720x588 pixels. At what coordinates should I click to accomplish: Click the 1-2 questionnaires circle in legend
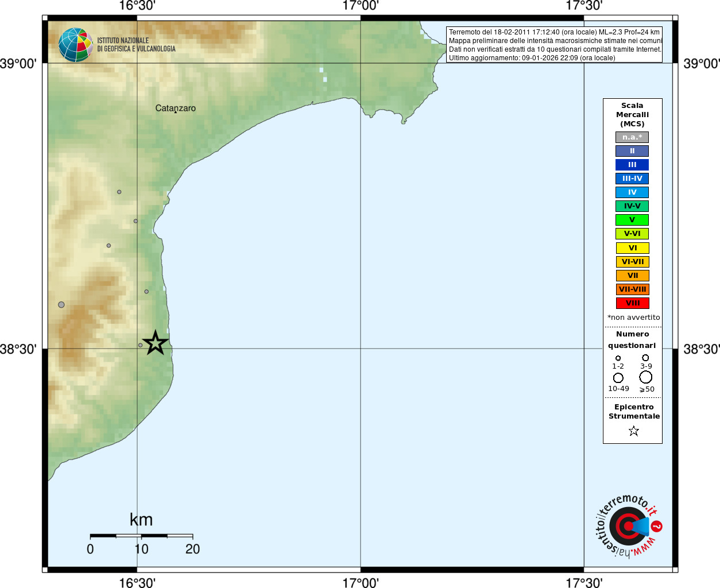pyautogui.click(x=618, y=358)
